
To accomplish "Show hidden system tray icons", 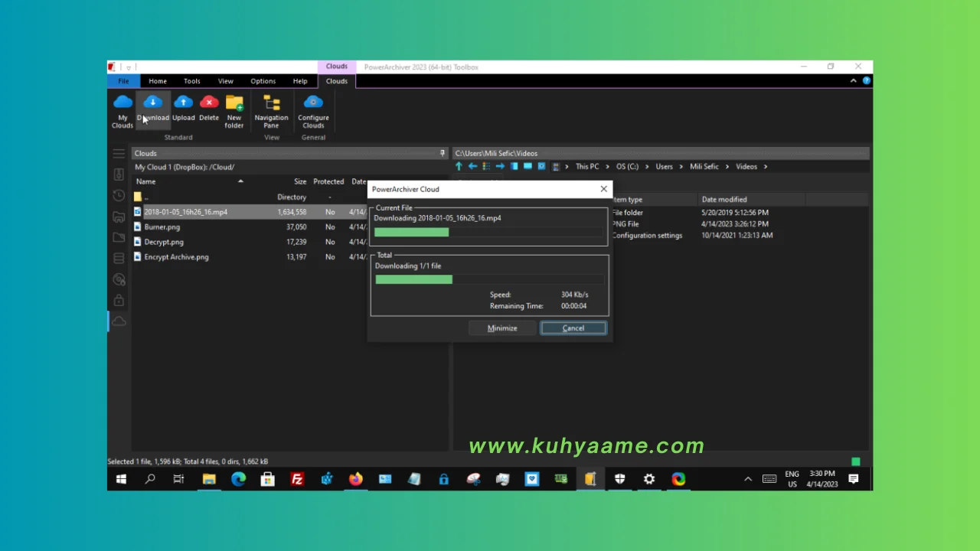I will point(748,479).
